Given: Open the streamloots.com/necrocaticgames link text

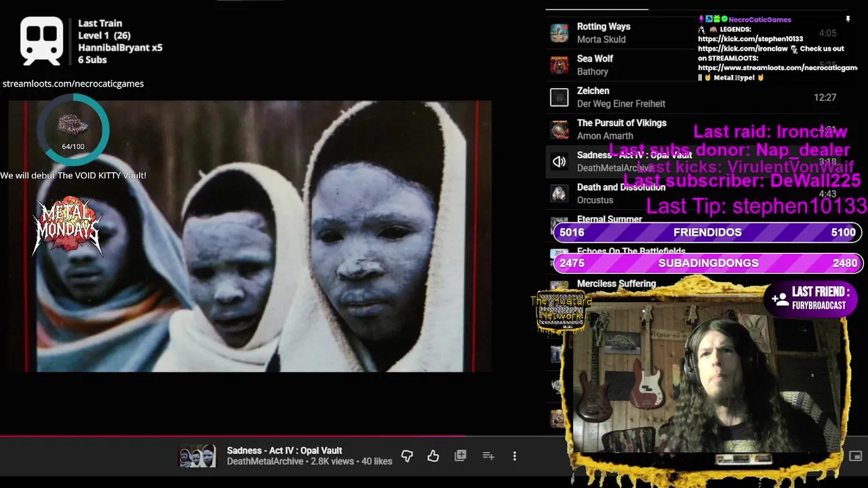Looking at the screenshot, I should click(73, 84).
